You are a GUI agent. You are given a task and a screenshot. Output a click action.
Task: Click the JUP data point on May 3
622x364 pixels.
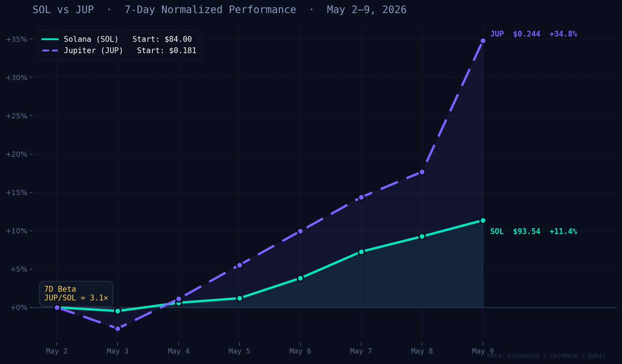coord(118,328)
